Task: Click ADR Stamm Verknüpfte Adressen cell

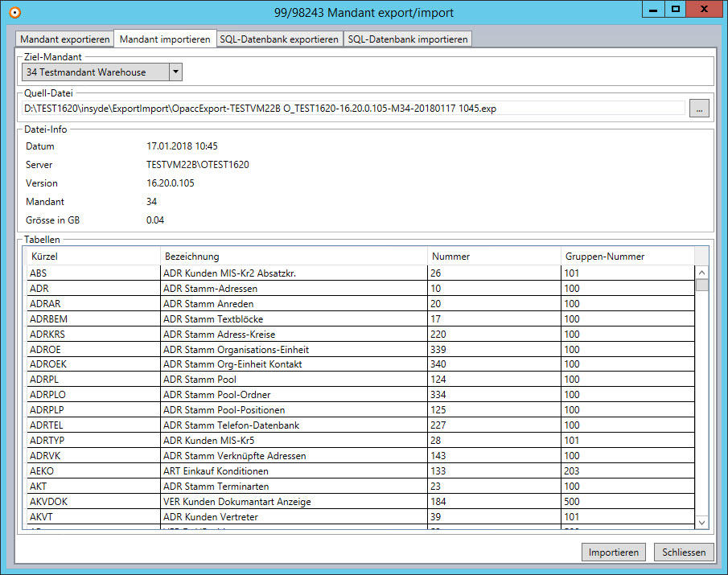Action: pos(294,456)
